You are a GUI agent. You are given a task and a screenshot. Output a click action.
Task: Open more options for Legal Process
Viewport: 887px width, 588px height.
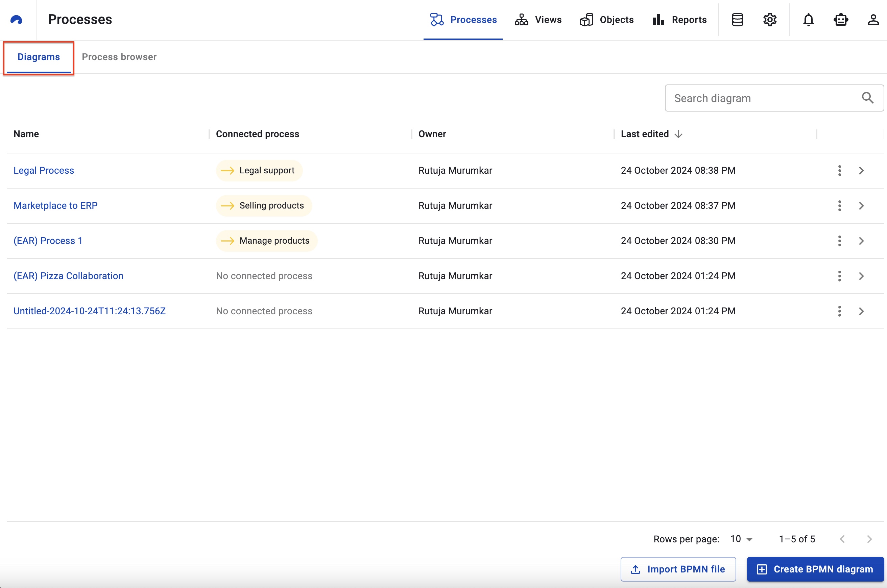(x=839, y=171)
